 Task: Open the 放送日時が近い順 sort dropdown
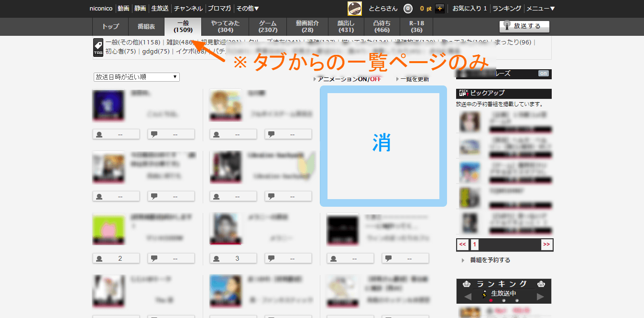pos(137,77)
